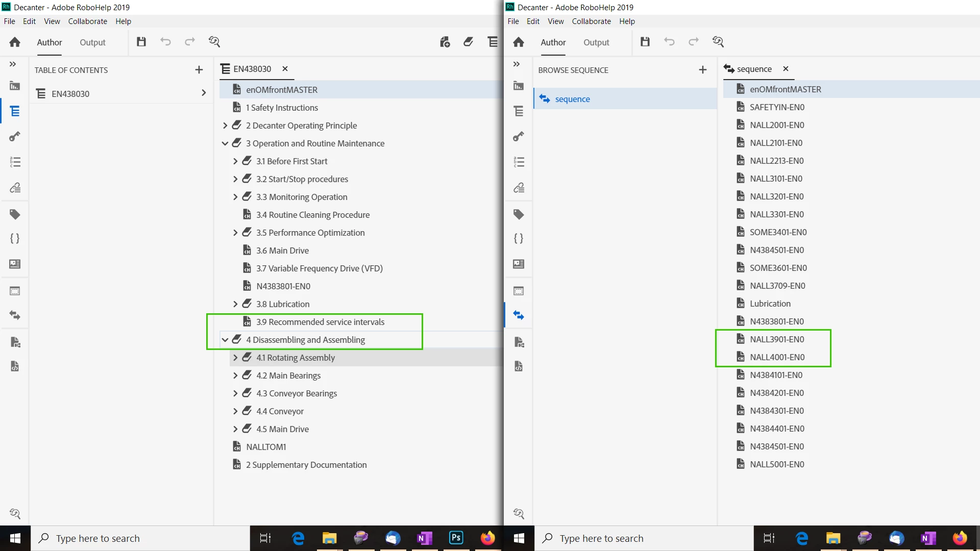Open the Condition Tags icon in left sidebar
Image resolution: width=980 pixels, height=551 pixels.
coord(15,214)
